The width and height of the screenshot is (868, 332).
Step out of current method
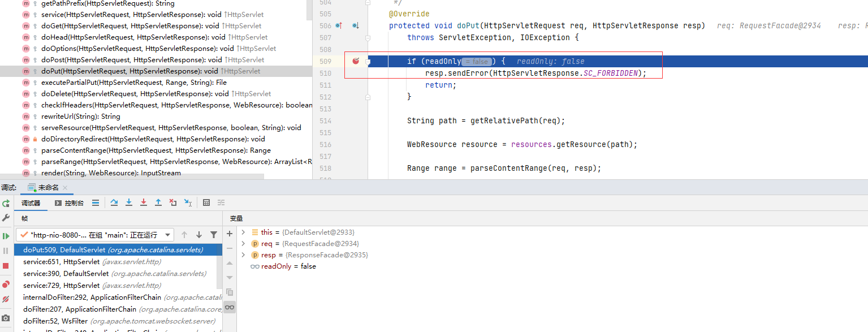point(158,202)
